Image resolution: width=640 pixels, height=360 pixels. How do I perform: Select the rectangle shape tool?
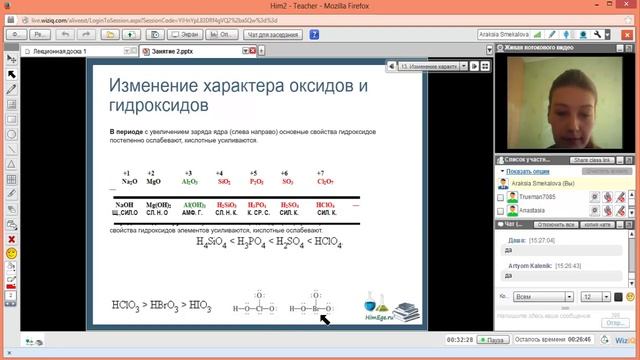point(11,120)
